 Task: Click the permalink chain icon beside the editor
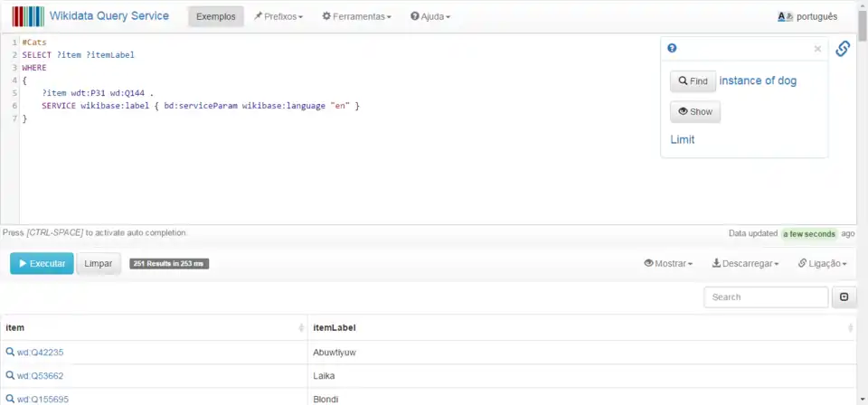(842, 49)
